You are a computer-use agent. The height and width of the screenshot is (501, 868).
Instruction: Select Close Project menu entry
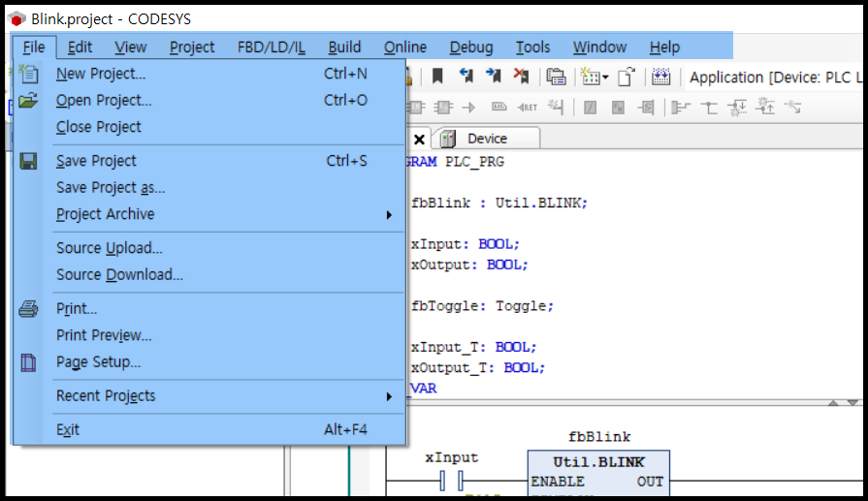210,127
